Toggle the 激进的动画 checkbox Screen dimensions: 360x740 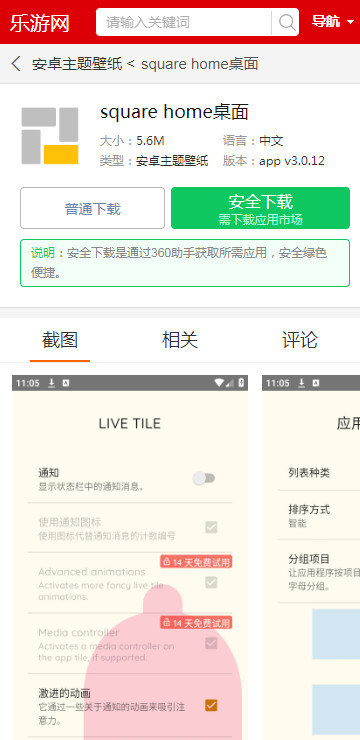click(211, 706)
